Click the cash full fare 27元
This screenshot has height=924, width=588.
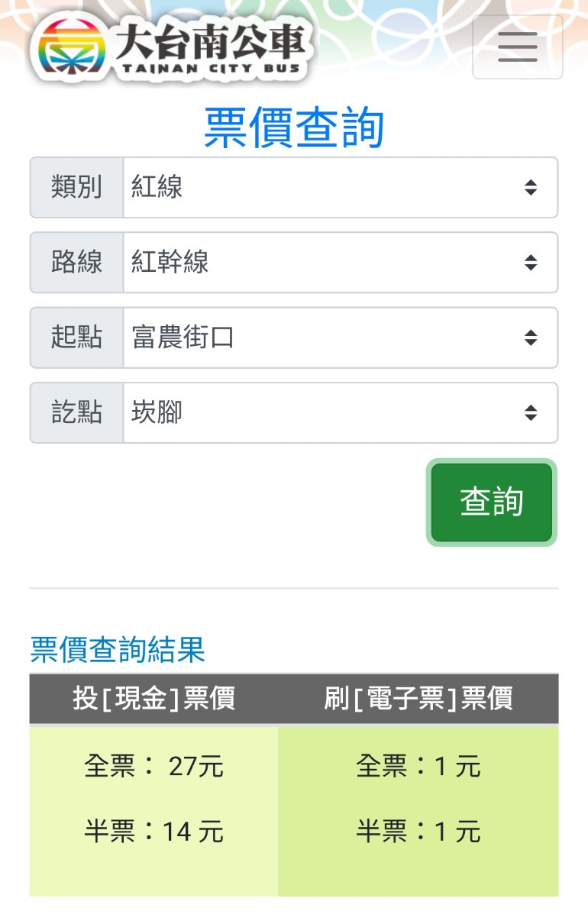pyautogui.click(x=153, y=765)
